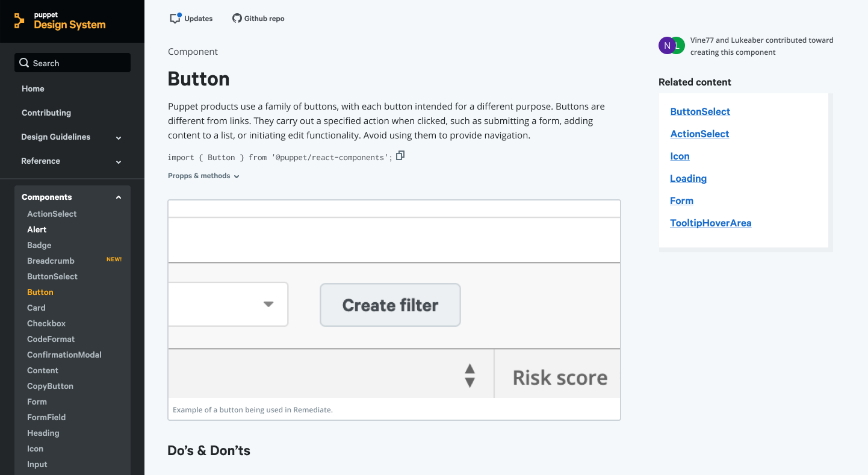Open the Home menu item
This screenshot has width=868, height=475.
point(33,88)
